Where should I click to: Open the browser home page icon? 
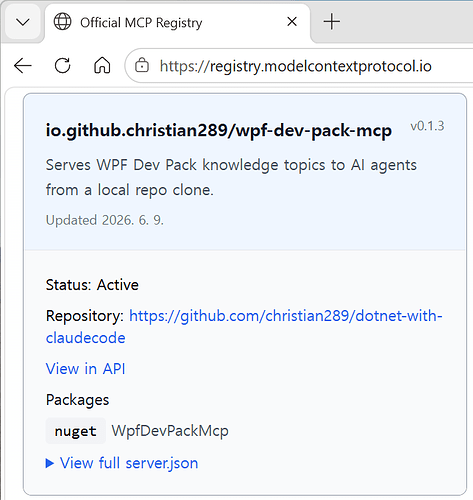coord(102,65)
